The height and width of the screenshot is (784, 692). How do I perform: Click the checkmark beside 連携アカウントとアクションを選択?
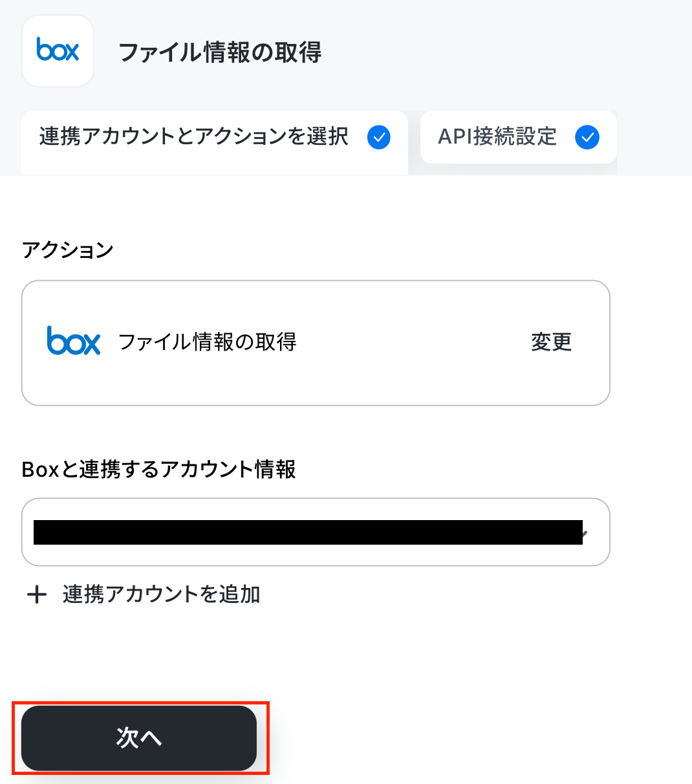click(379, 137)
